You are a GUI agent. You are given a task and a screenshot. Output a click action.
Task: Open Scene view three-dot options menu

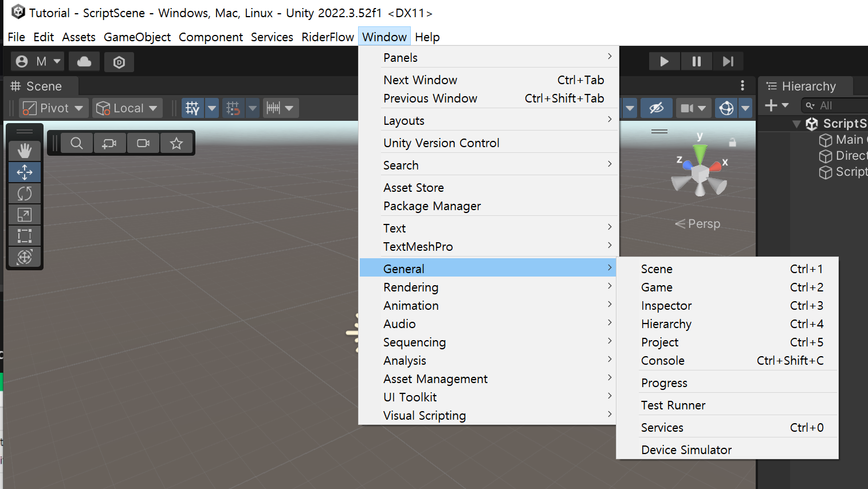click(743, 85)
